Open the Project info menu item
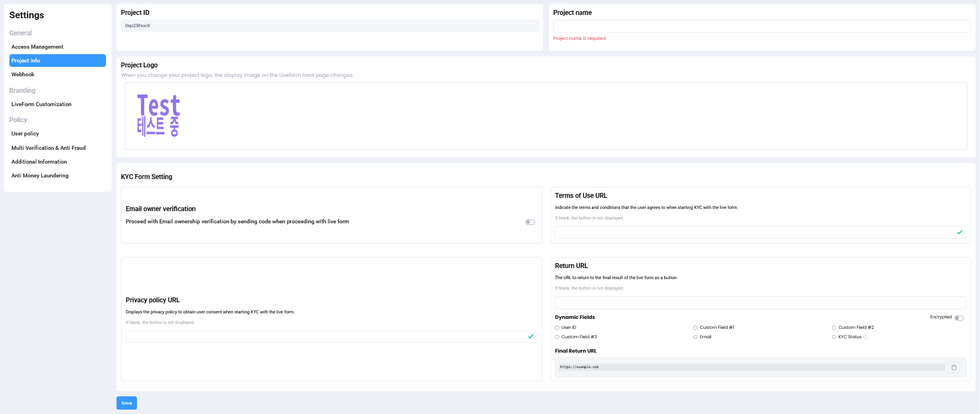 point(57,61)
